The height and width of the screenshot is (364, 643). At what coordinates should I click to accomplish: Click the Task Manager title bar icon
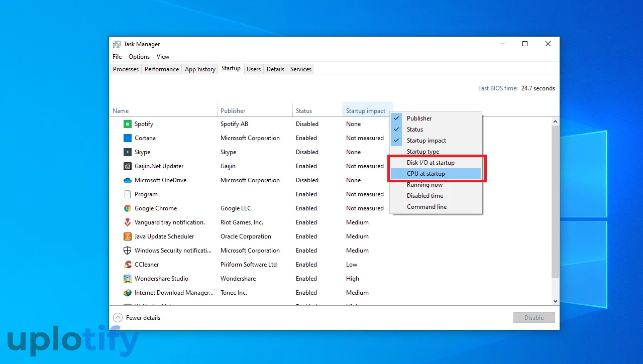point(117,44)
